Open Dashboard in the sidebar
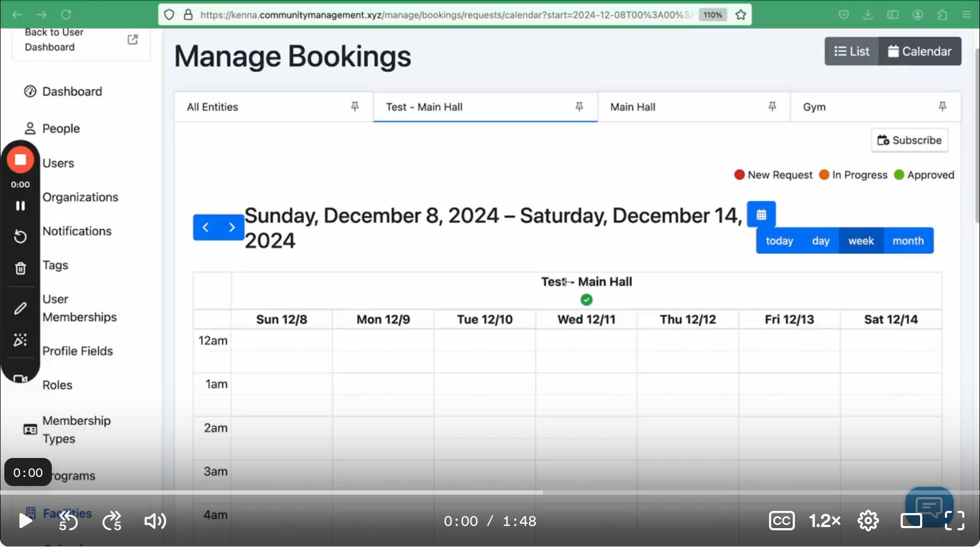This screenshot has height=547, width=980. pyautogui.click(x=72, y=92)
